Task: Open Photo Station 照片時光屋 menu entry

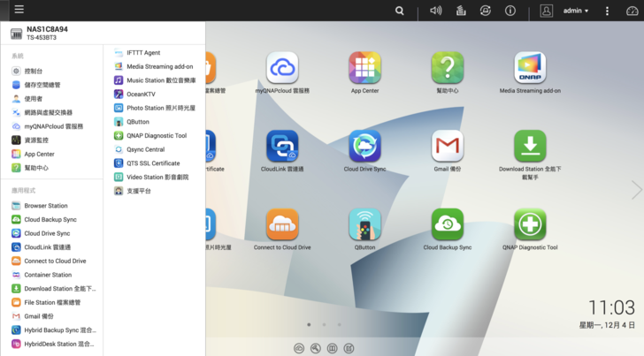Action: click(155, 108)
